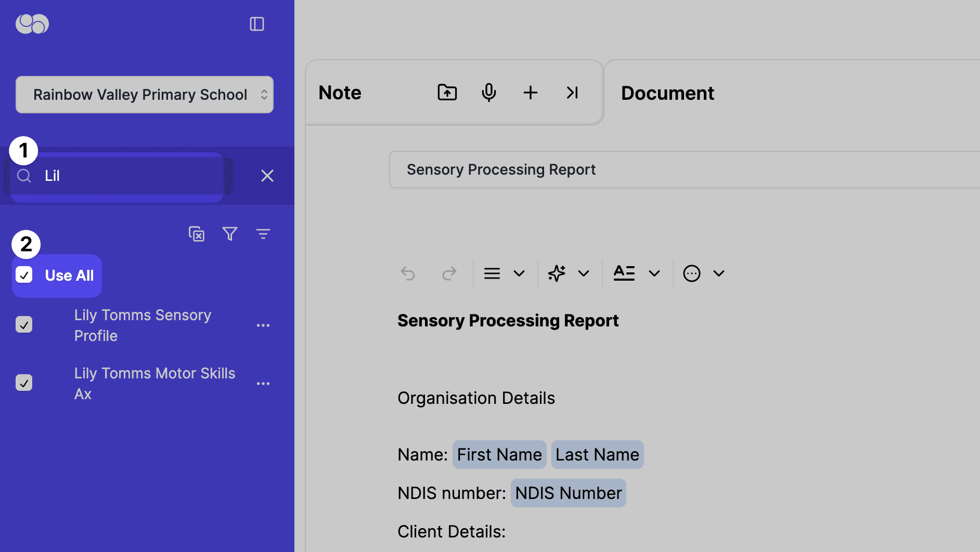This screenshot has width=980, height=552.
Task: Switch to the Document tab
Action: tap(667, 93)
